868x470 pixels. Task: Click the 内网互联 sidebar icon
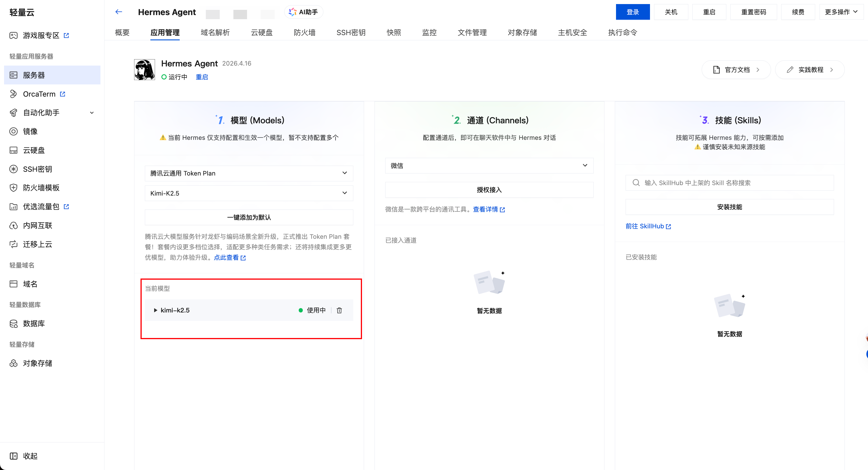coord(13,225)
